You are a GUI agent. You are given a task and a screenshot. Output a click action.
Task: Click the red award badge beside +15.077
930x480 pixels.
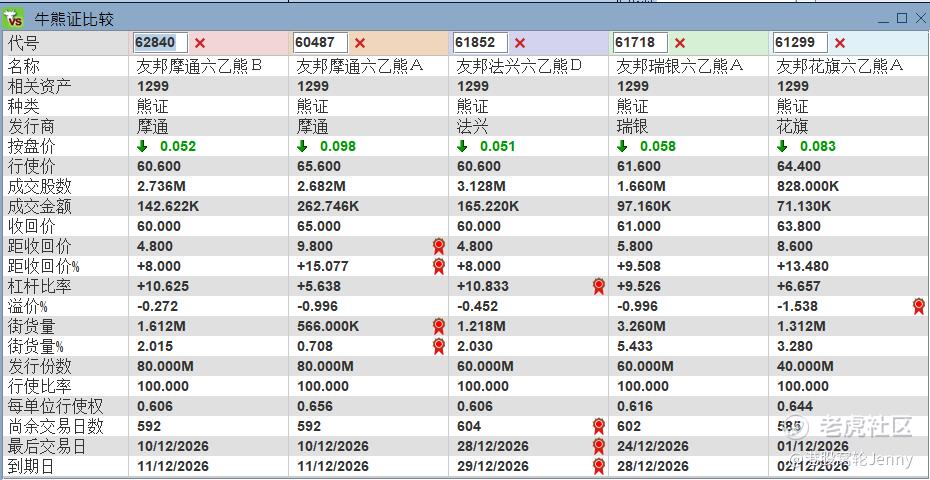(439, 266)
